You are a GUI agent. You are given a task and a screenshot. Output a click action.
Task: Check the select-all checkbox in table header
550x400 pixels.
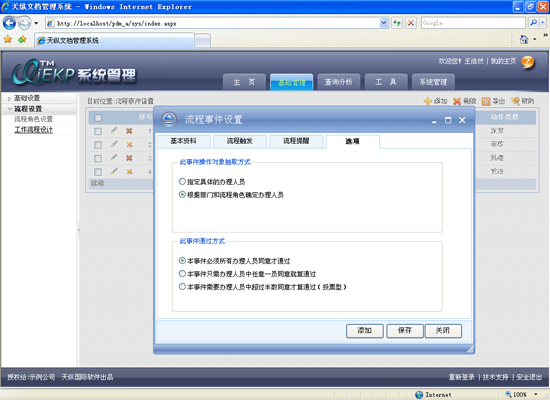[x=98, y=118]
